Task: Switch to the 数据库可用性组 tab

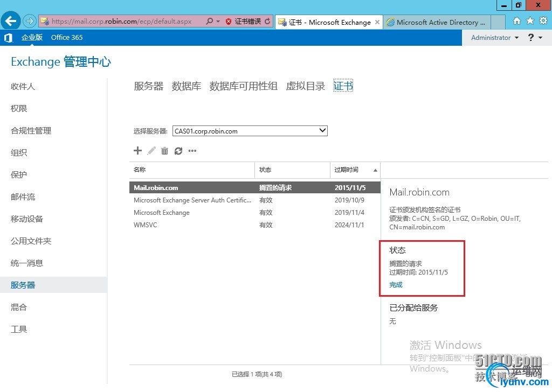Action: (243, 86)
